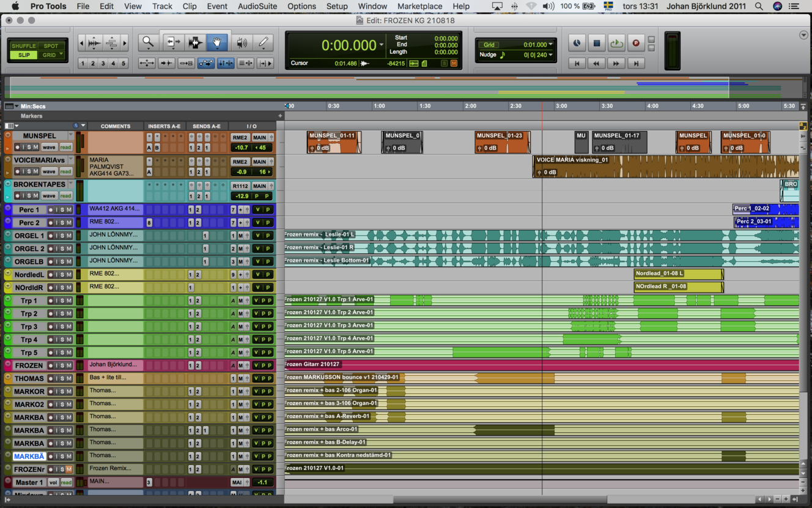The image size is (812, 508).
Task: Select the Pencil tool
Action: point(264,42)
